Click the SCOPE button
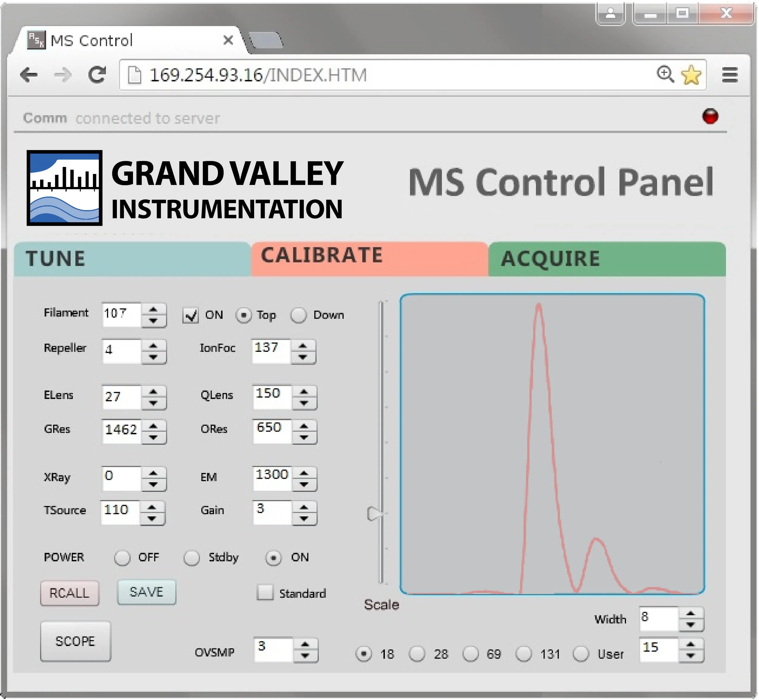Image resolution: width=759 pixels, height=700 pixels. pos(75,641)
